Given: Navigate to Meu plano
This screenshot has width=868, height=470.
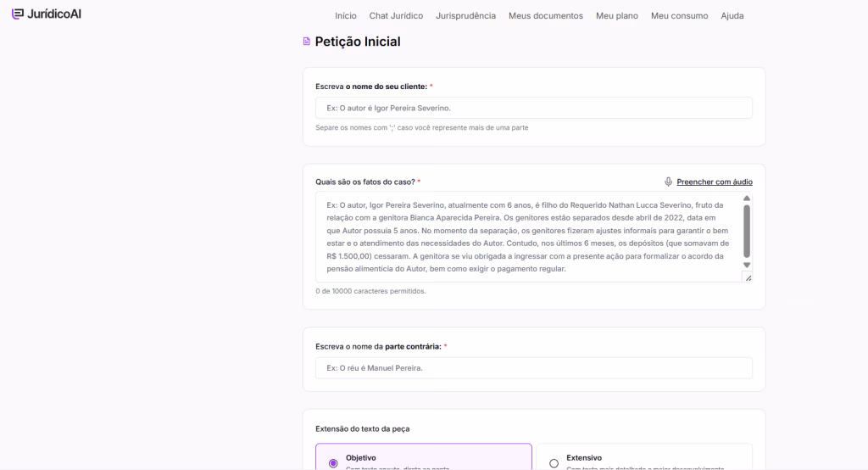Looking at the screenshot, I should (617, 16).
